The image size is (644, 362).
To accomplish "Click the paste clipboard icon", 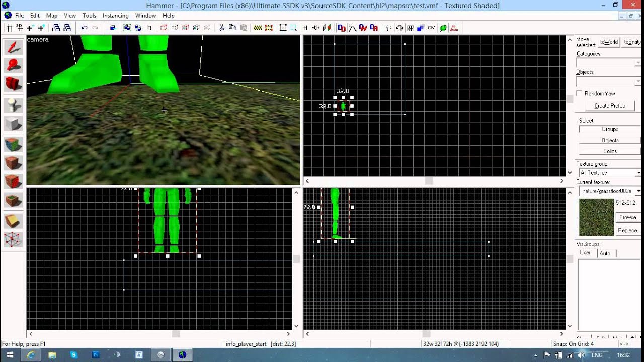I will 244,28.
